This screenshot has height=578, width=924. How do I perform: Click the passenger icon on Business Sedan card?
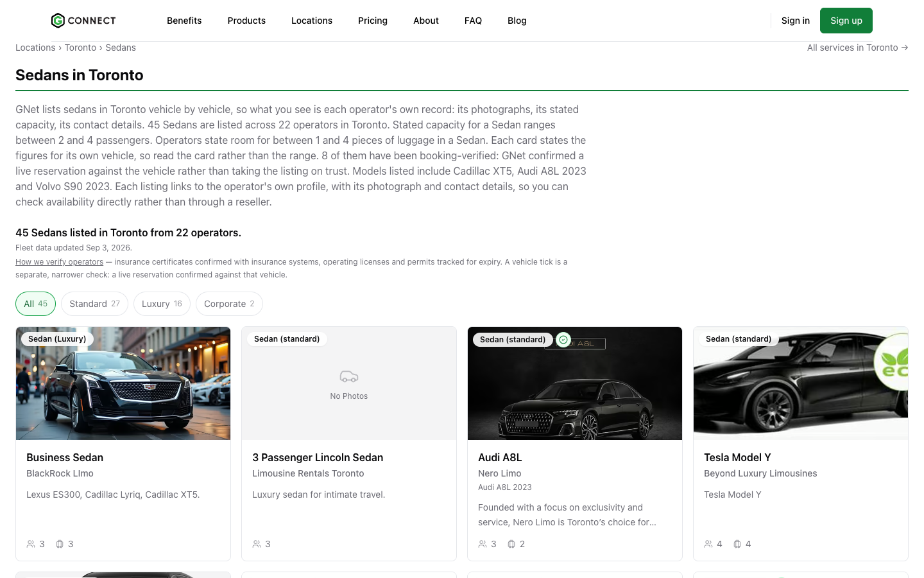click(31, 544)
